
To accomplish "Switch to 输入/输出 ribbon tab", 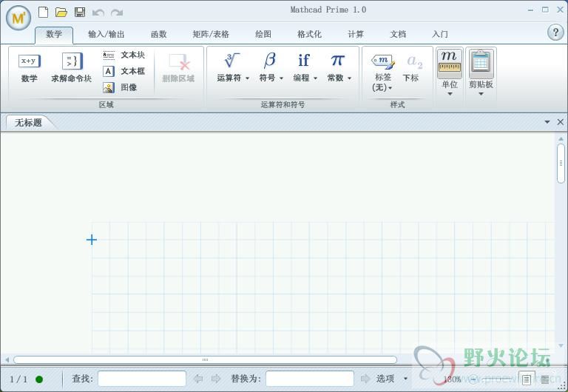I will (x=106, y=35).
